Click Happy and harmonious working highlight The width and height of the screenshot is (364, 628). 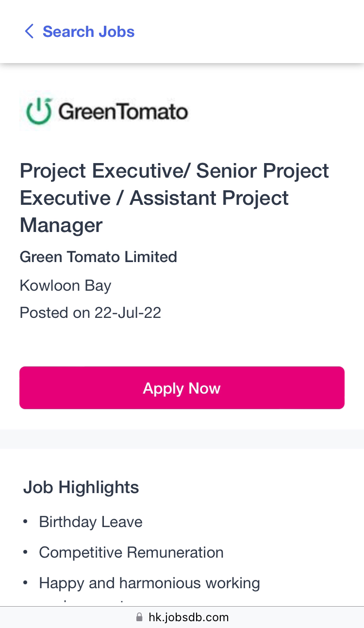[149, 583]
